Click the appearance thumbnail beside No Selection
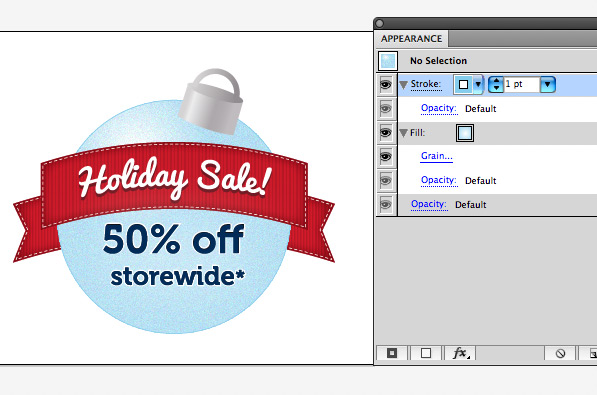597x395 pixels. [388, 61]
